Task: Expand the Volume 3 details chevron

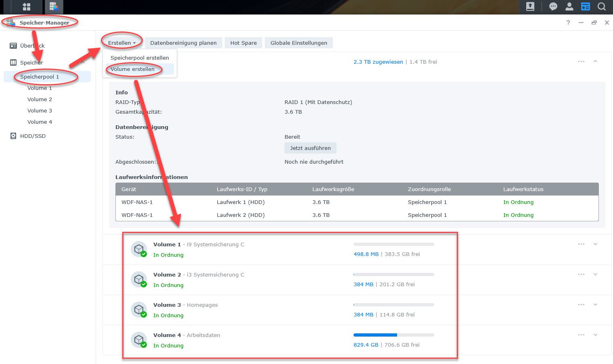Action: point(595,305)
